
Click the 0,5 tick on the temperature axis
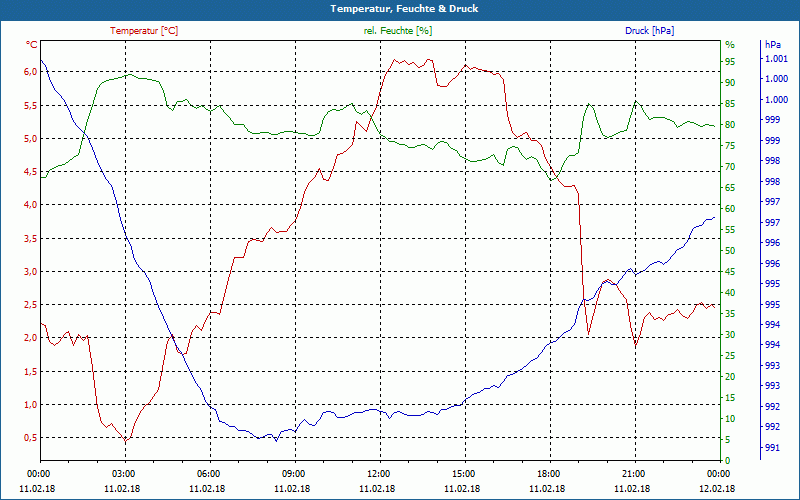[31, 438]
